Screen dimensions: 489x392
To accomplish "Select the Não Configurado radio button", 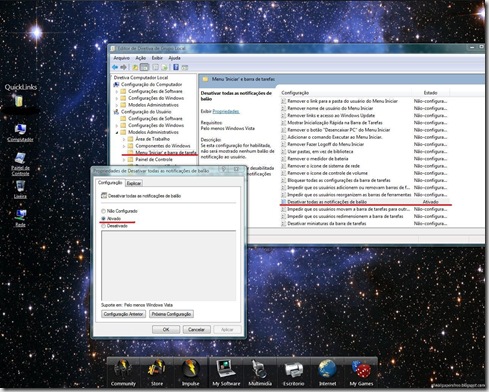I will point(103,211).
